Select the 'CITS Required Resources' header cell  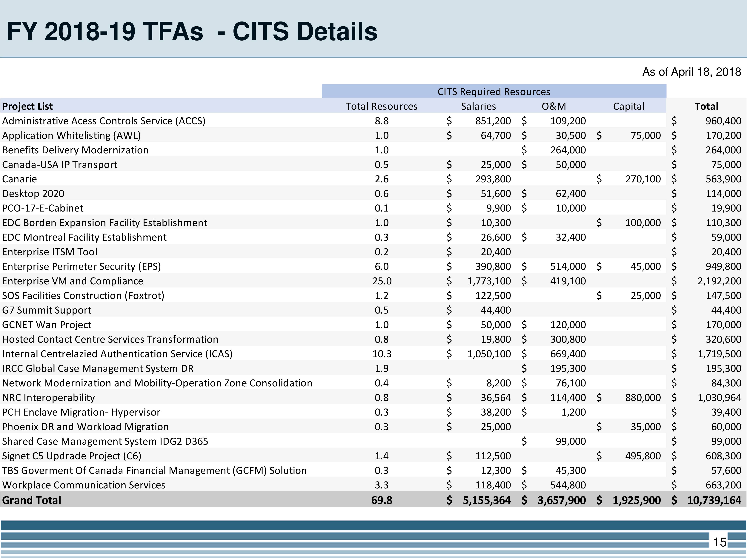pyautogui.click(x=494, y=92)
